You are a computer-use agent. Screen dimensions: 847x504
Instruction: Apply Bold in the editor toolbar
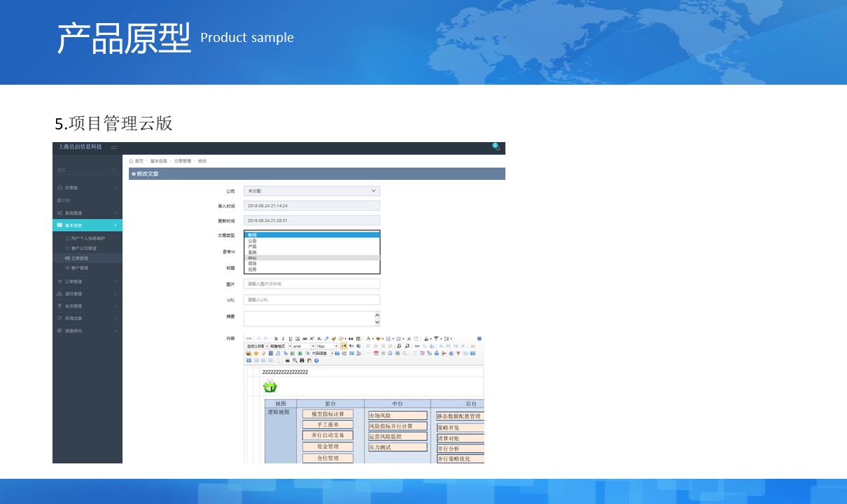(x=276, y=339)
